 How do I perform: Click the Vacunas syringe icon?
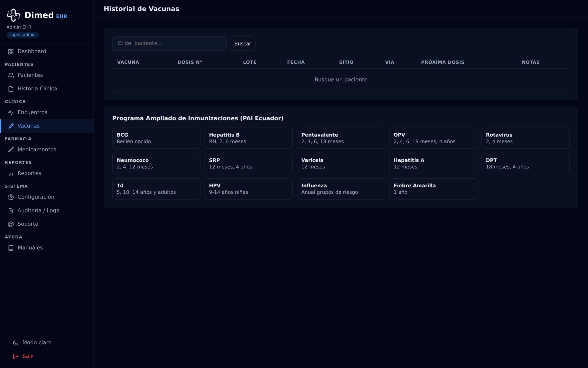(11, 126)
